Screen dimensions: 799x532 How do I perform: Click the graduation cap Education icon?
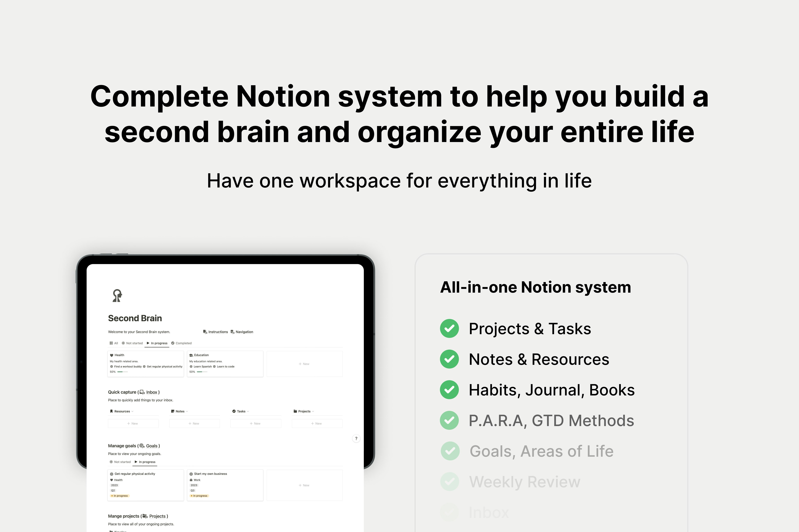point(191,355)
